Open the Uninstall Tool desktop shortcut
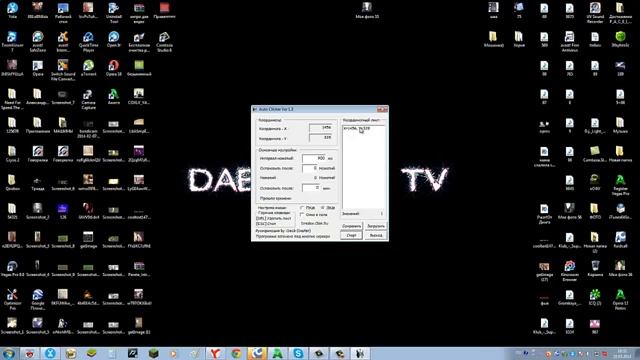The width and height of the screenshot is (640, 360). [113, 12]
